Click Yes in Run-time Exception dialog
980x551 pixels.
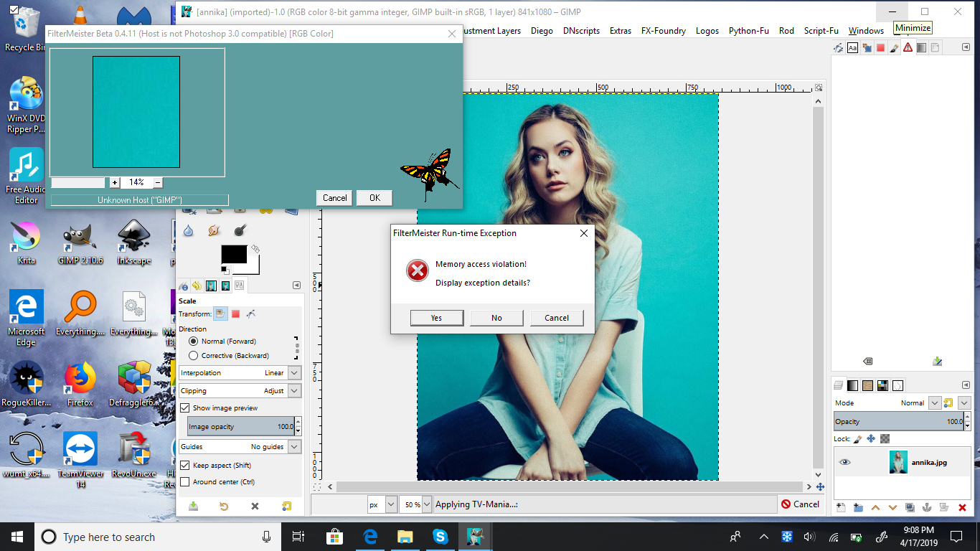coord(437,318)
